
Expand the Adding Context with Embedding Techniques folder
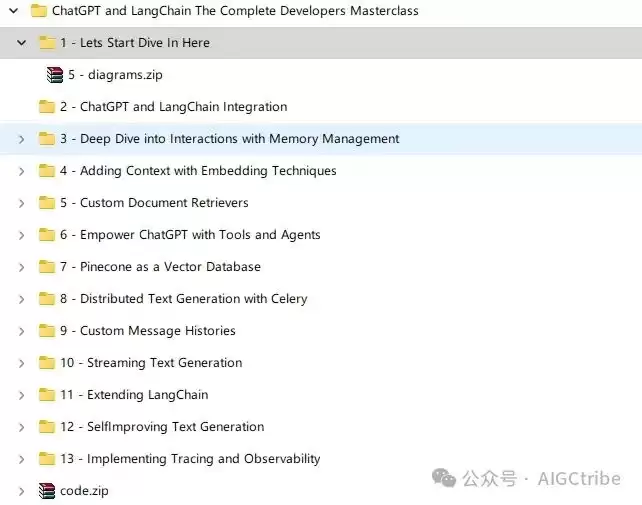point(22,171)
